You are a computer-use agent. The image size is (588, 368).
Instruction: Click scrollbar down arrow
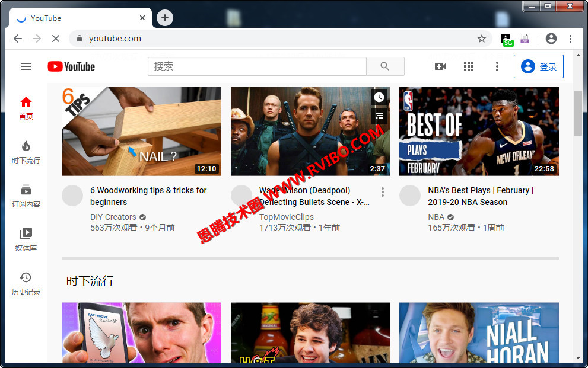coord(578,359)
